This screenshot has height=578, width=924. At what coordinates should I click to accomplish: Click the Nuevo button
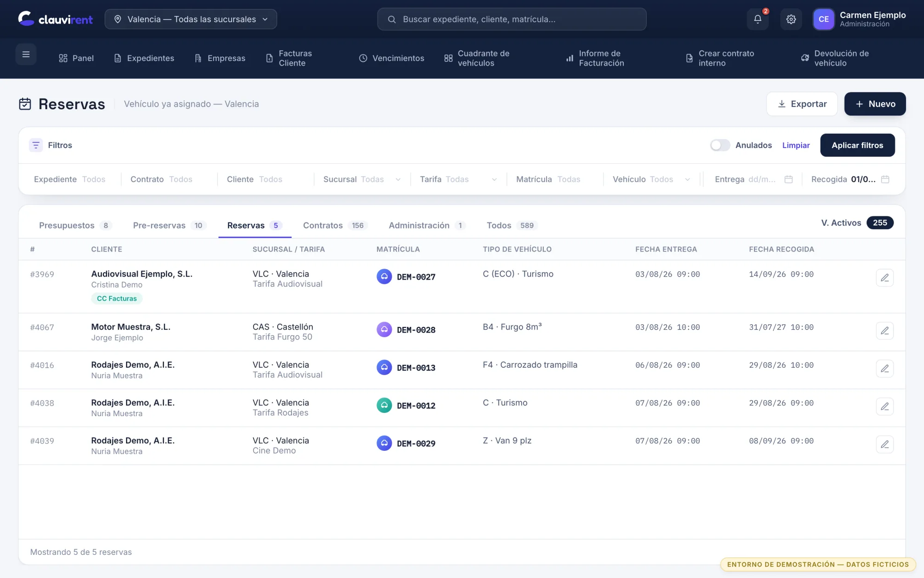(x=875, y=104)
